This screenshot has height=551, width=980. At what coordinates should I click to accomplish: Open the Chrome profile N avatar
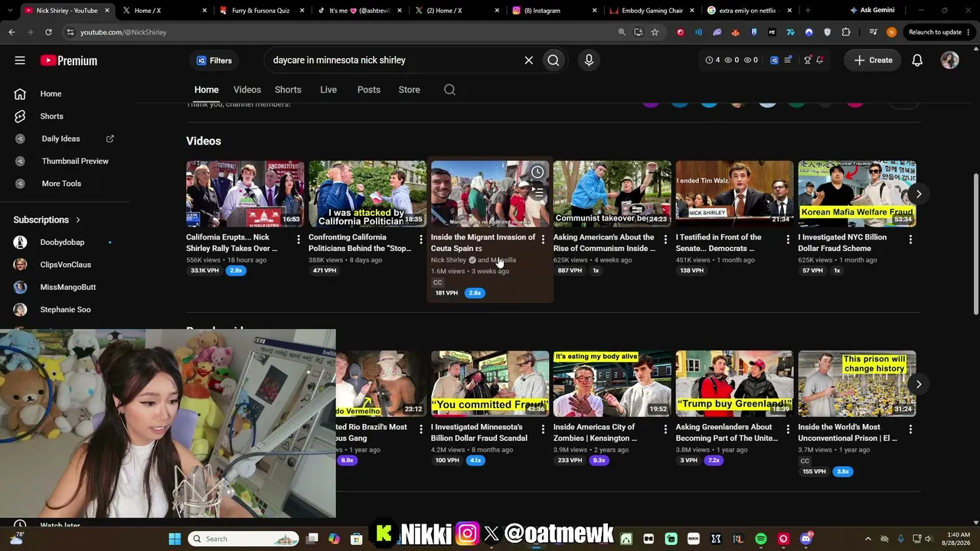coord(891,32)
